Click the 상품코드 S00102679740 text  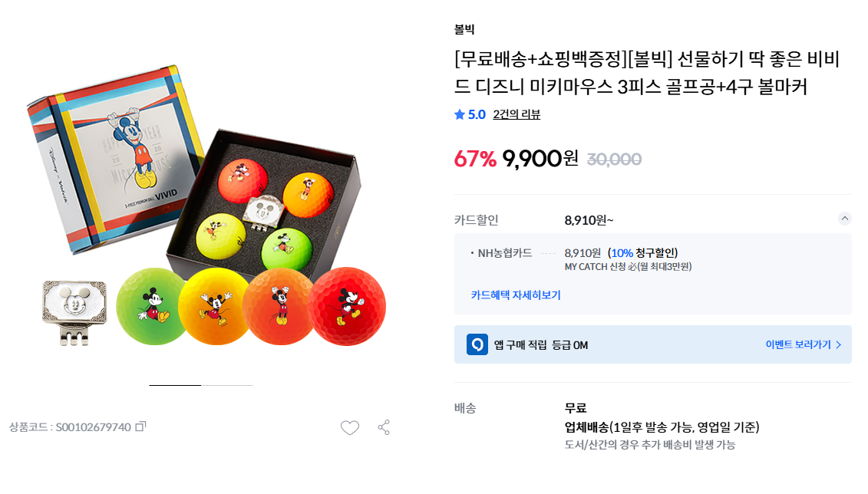click(71, 427)
